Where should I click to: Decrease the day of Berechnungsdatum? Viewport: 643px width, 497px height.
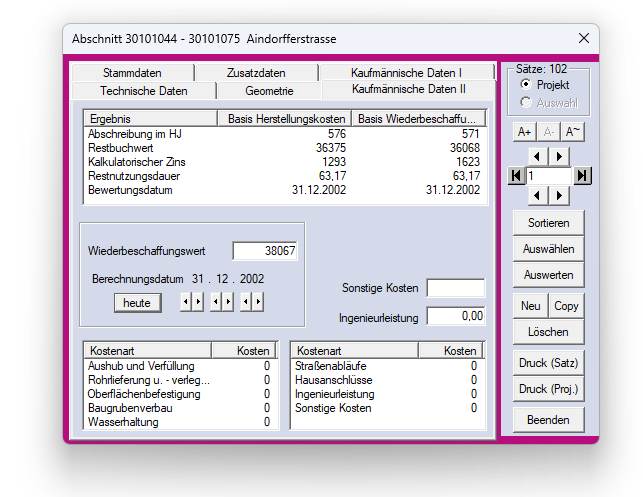pos(185,301)
